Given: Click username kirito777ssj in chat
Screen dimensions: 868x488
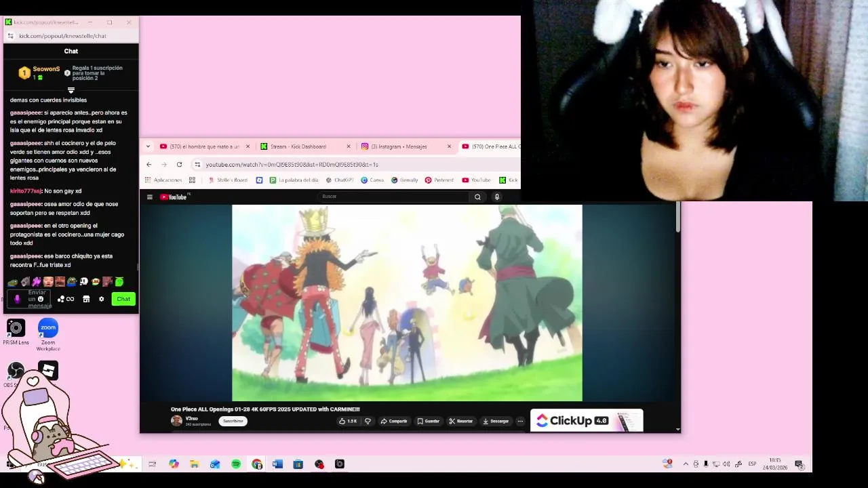Looking at the screenshot, I should pyautogui.click(x=26, y=191).
